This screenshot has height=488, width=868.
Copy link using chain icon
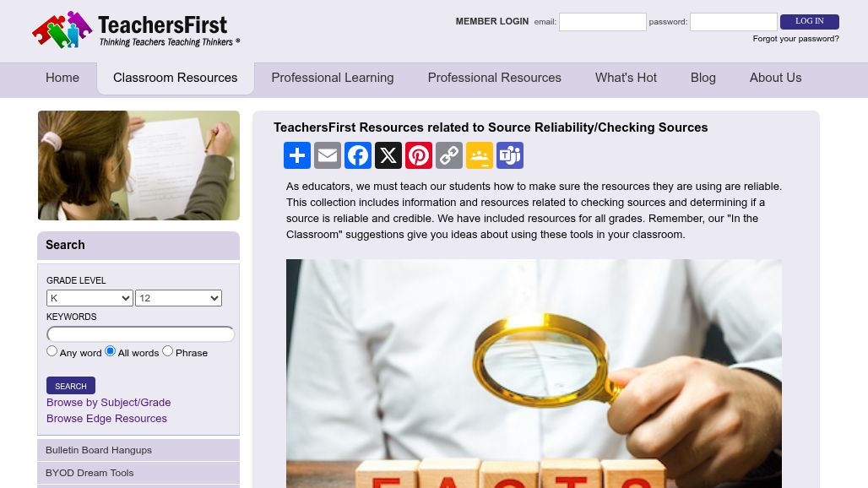tap(449, 155)
